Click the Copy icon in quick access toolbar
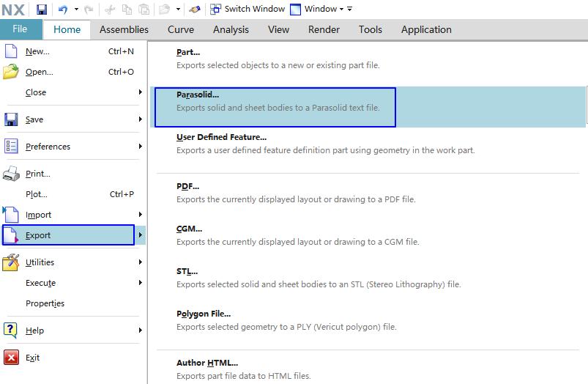 coord(127,10)
